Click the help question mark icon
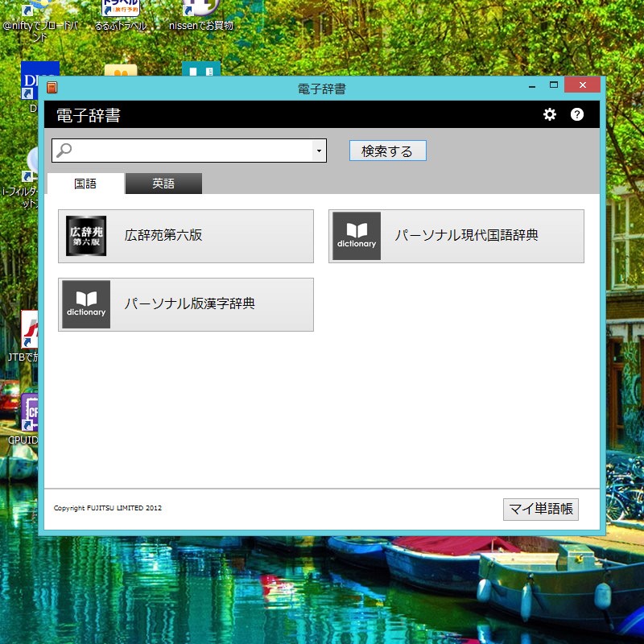Image resolution: width=644 pixels, height=644 pixels. pyautogui.click(x=576, y=114)
